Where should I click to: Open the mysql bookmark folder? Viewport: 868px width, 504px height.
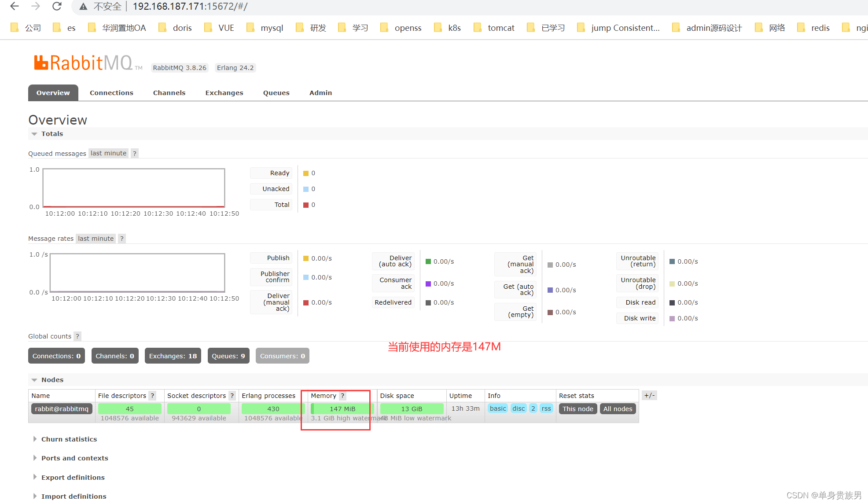[265, 28]
